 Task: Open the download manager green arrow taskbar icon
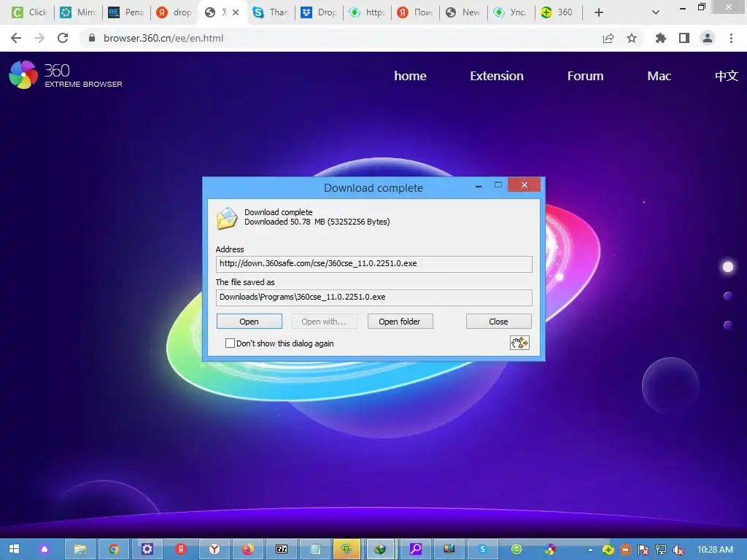(347, 549)
